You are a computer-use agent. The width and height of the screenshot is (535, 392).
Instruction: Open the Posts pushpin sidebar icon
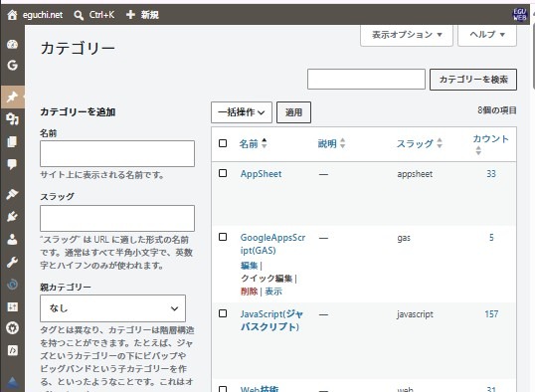(x=12, y=97)
